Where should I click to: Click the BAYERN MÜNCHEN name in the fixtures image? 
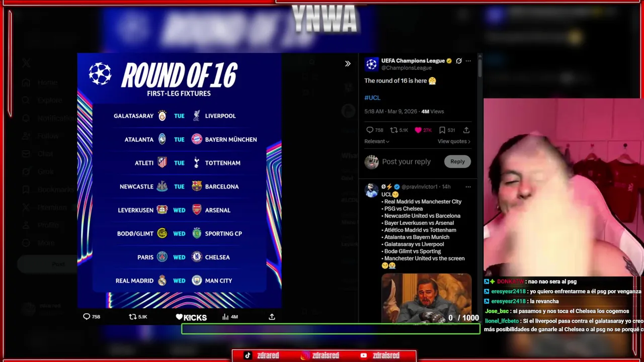[x=231, y=139]
